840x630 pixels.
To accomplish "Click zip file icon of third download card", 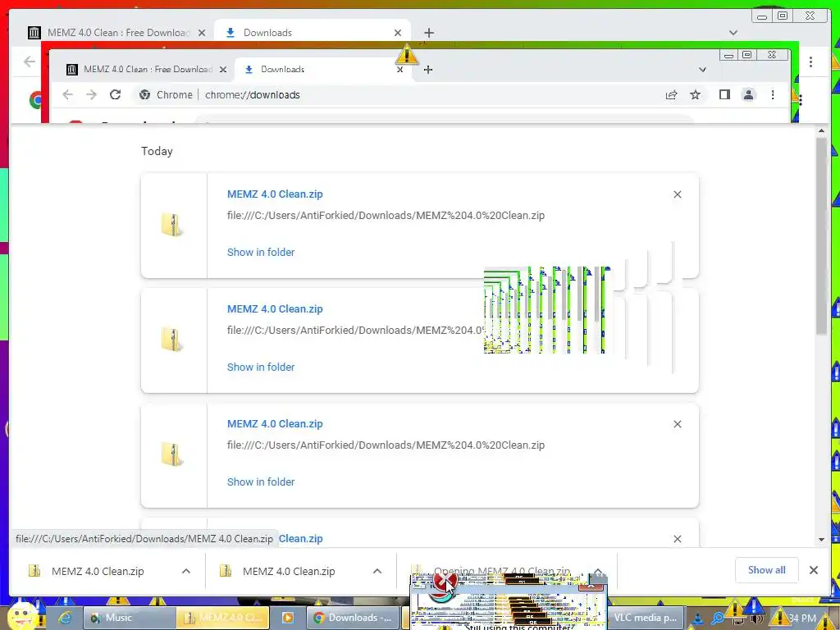I will tap(172, 454).
